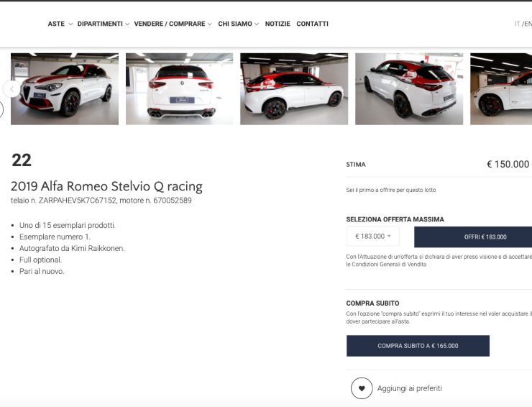Open the CHI SIAMO dropdown
Viewport: 532px width, 407px height.
coord(238,24)
